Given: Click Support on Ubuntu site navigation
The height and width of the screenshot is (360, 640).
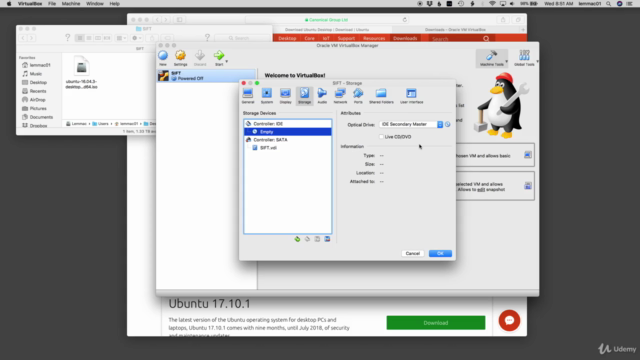Looking at the screenshot, I should tap(346, 38).
